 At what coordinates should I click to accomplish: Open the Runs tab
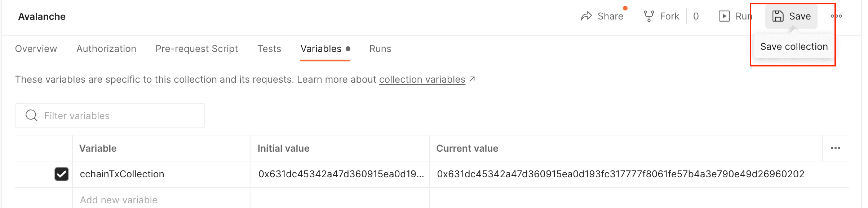[380, 49]
